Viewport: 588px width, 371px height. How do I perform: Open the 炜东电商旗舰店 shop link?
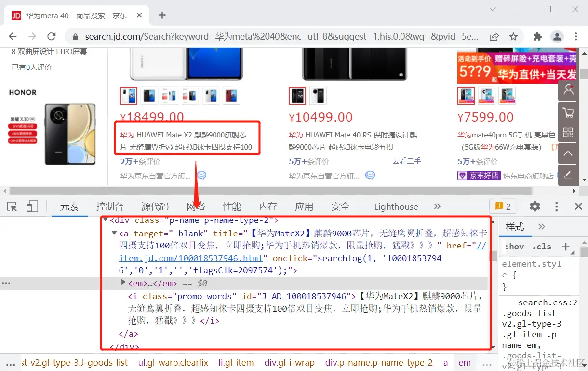[x=528, y=176]
